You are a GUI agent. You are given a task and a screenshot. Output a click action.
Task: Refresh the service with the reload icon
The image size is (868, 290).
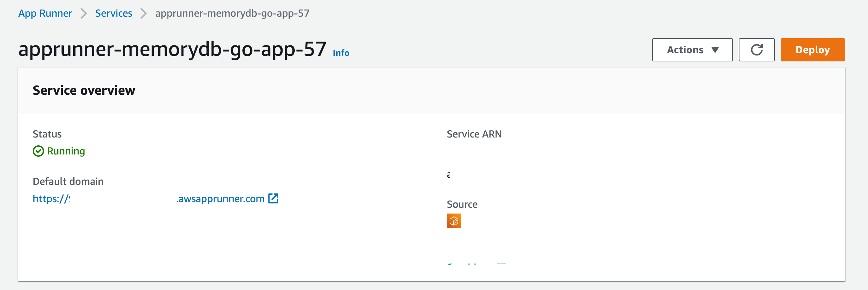(757, 49)
